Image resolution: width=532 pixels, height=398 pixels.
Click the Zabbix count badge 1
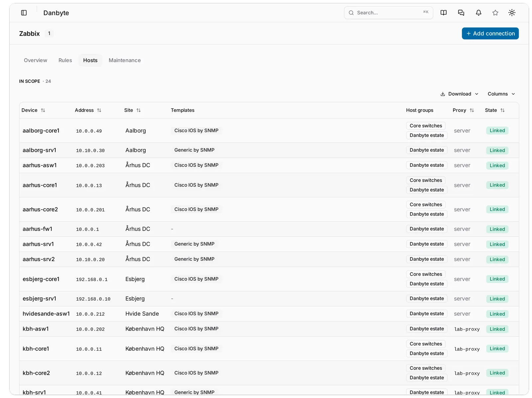[49, 34]
